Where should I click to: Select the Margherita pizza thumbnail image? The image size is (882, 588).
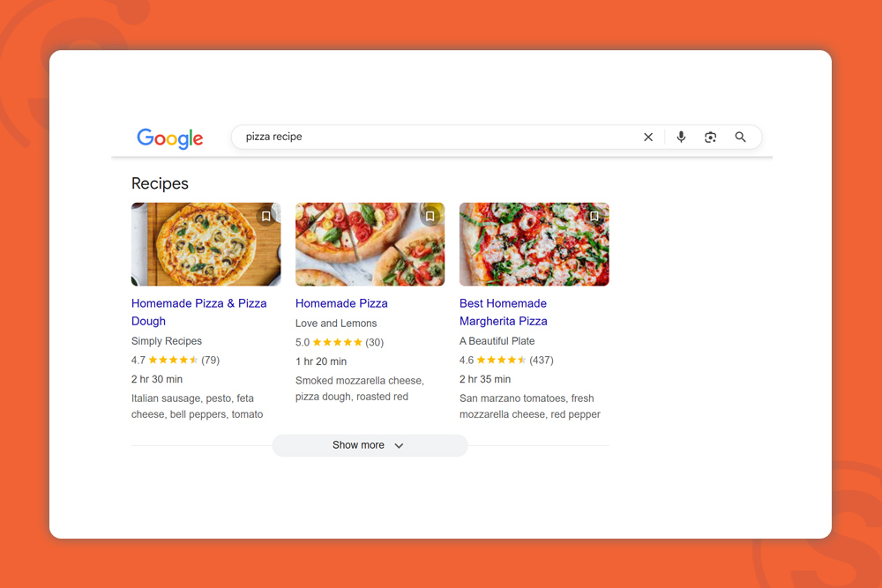pyautogui.click(x=534, y=244)
